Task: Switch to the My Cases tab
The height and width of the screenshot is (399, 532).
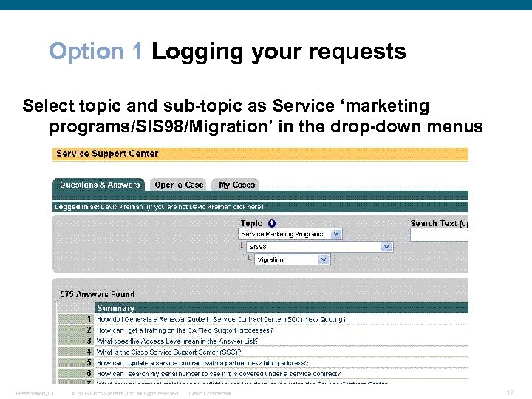Action: (x=236, y=185)
